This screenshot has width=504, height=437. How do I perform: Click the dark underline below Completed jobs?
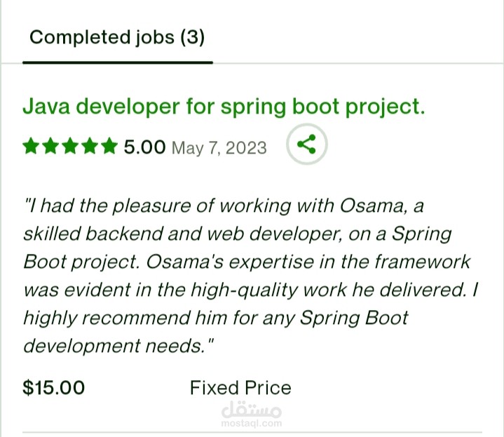click(117, 62)
